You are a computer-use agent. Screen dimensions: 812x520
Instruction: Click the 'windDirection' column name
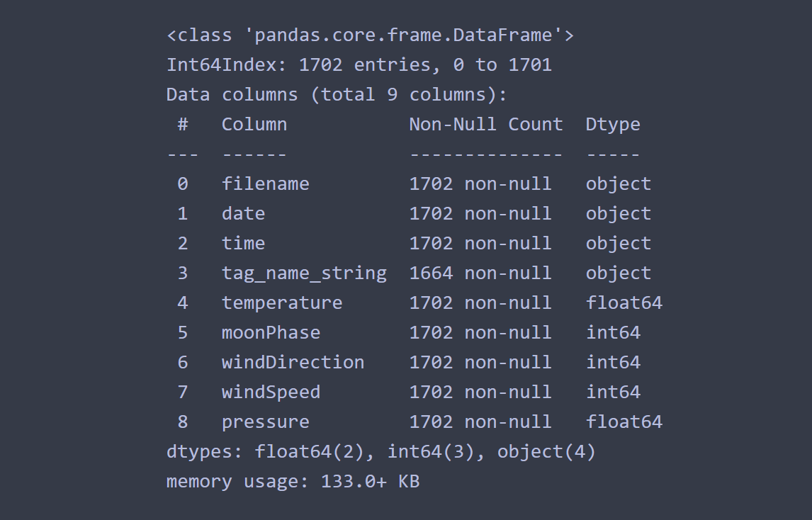coord(293,363)
